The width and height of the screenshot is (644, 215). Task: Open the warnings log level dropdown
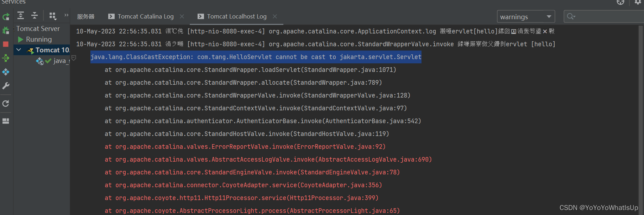pyautogui.click(x=526, y=17)
